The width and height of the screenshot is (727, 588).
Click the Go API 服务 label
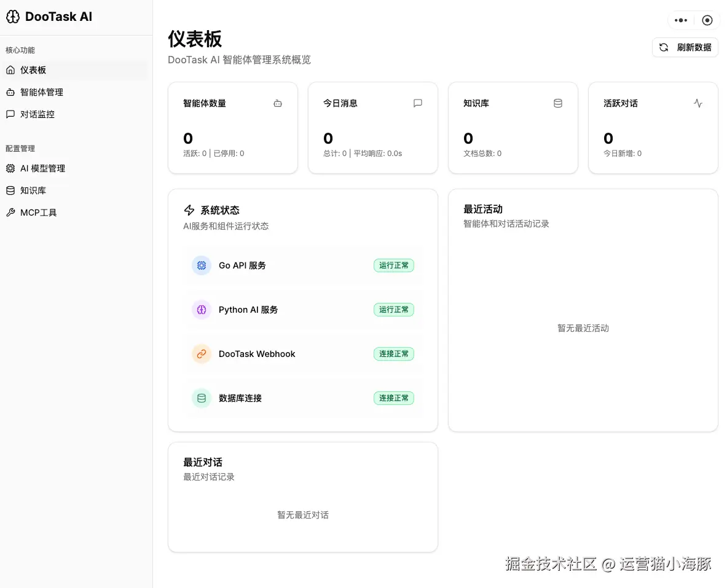click(243, 265)
